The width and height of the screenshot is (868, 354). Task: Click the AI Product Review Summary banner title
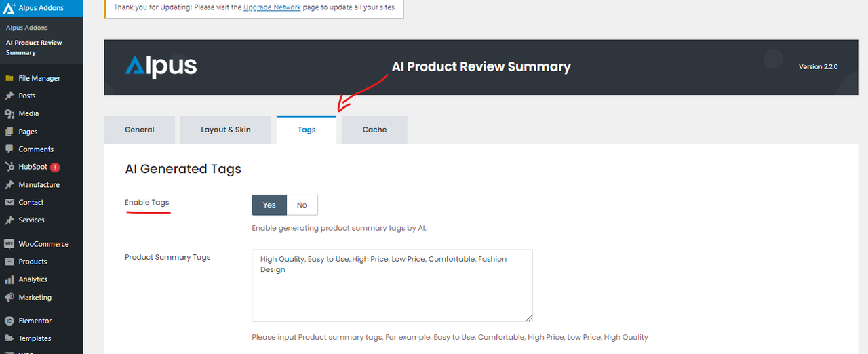coord(481,66)
